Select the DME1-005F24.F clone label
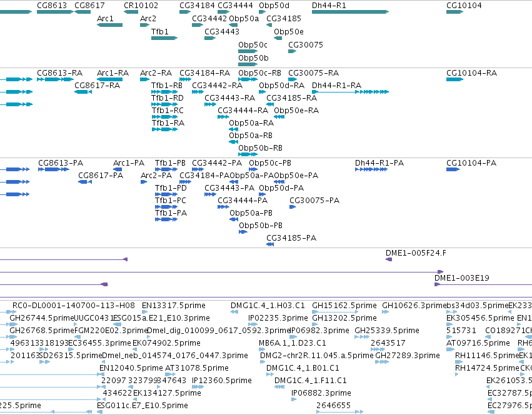This screenshot has width=532, height=415. point(416,254)
